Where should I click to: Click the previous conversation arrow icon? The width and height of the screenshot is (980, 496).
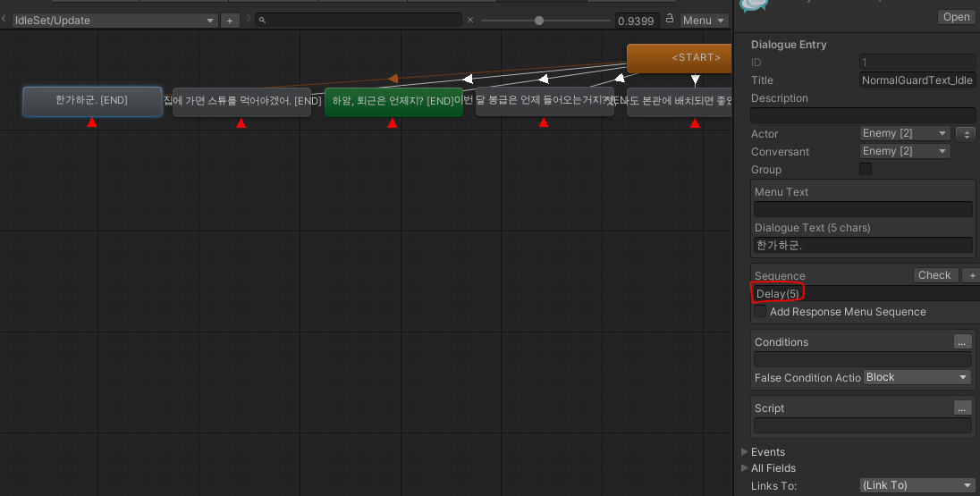[4, 20]
